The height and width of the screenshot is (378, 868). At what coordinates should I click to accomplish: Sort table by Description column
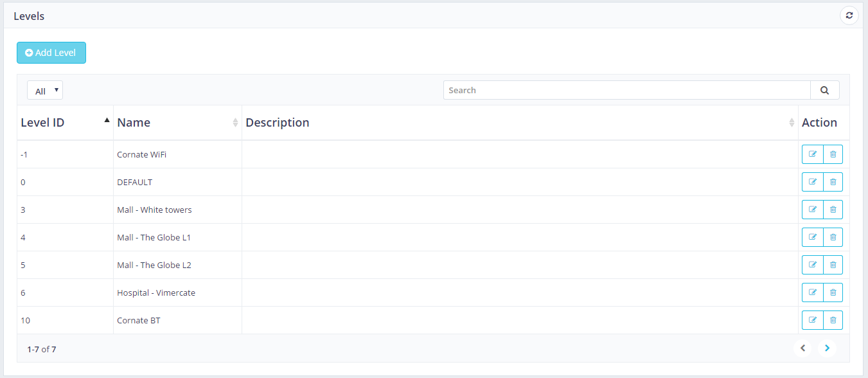(520, 123)
